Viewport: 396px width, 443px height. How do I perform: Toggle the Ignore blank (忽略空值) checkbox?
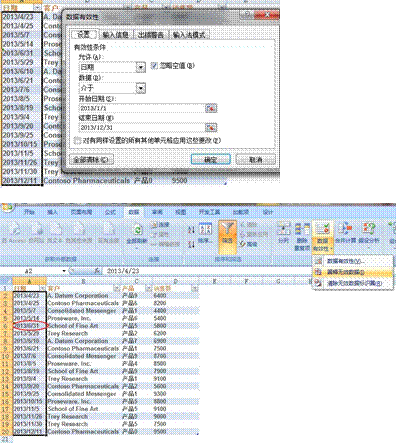tap(154, 66)
